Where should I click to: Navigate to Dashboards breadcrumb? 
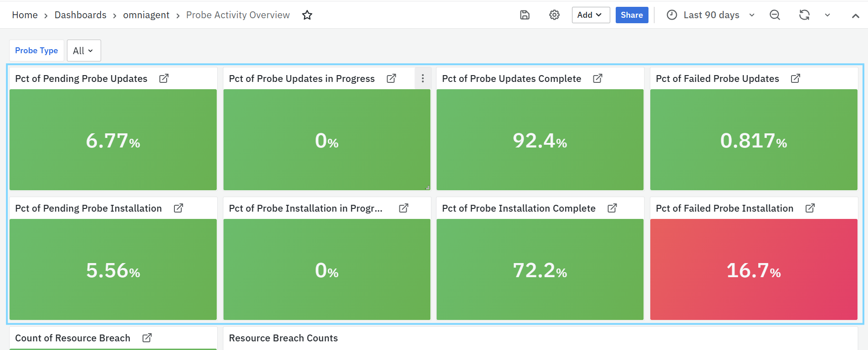[x=80, y=15]
